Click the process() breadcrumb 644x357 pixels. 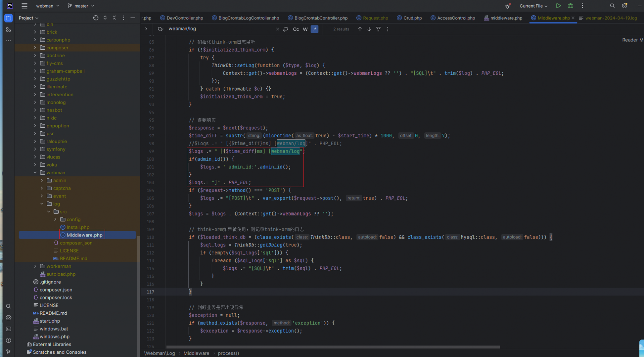pos(228,353)
